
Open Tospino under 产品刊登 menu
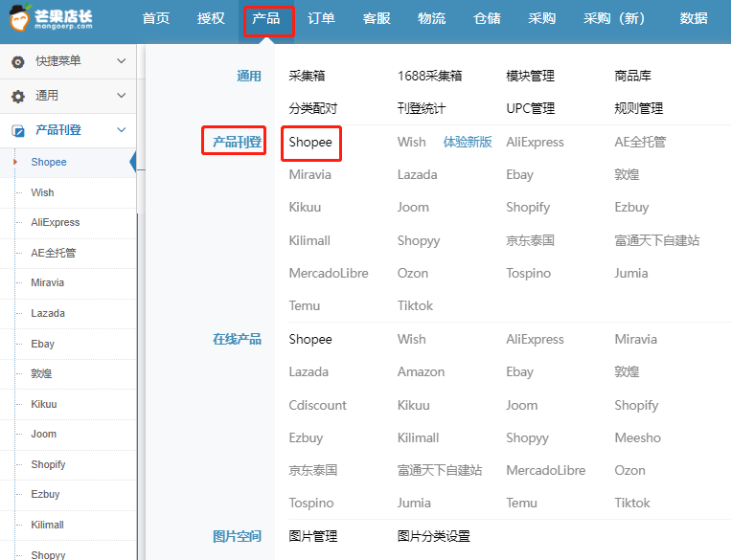(529, 274)
